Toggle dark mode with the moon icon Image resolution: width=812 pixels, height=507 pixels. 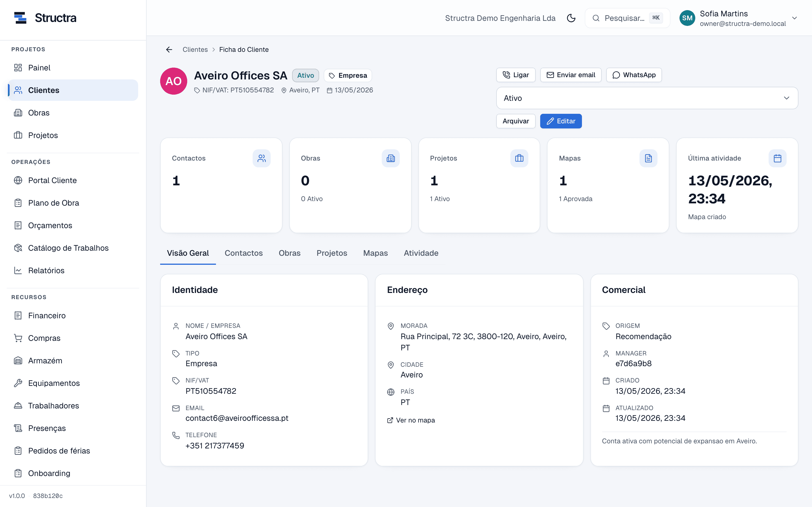pyautogui.click(x=571, y=18)
